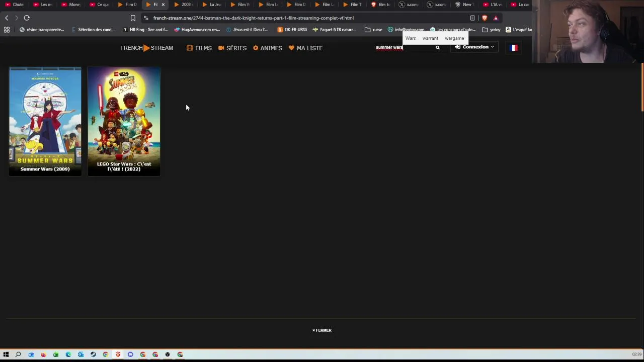Click the Brave Rewards triangle icon
The image size is (644, 362).
pyautogui.click(x=496, y=18)
